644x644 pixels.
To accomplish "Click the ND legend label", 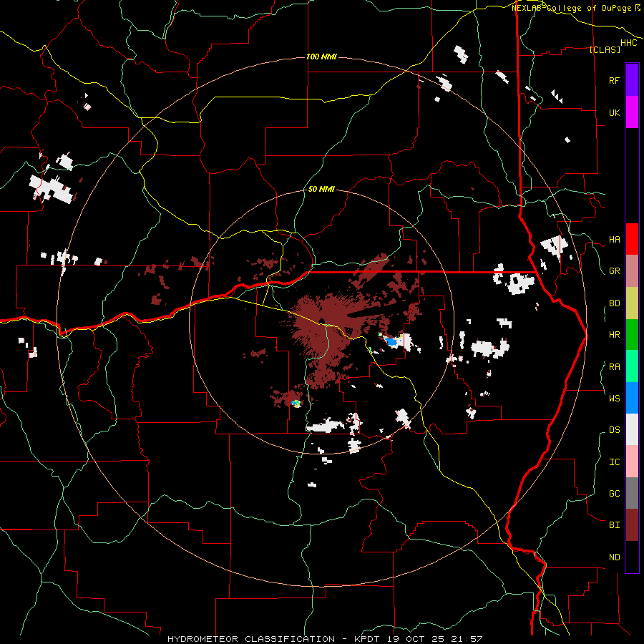I will click(614, 557).
